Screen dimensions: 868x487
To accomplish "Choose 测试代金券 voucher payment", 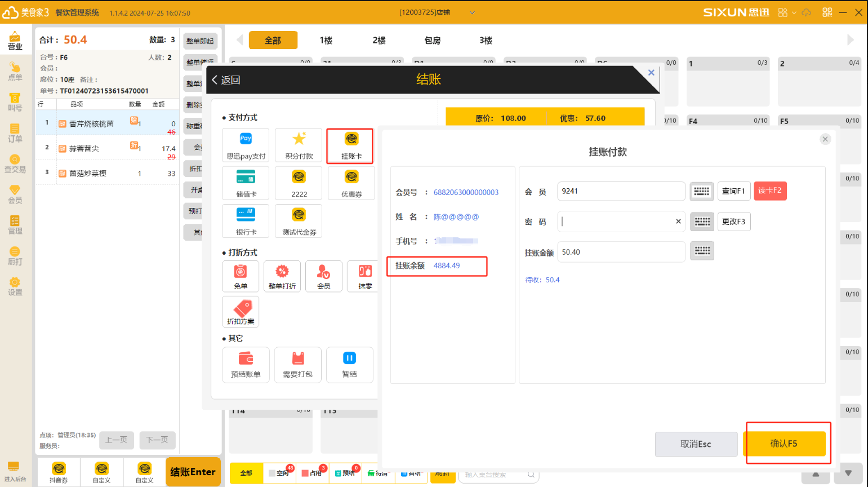I will coord(299,221).
